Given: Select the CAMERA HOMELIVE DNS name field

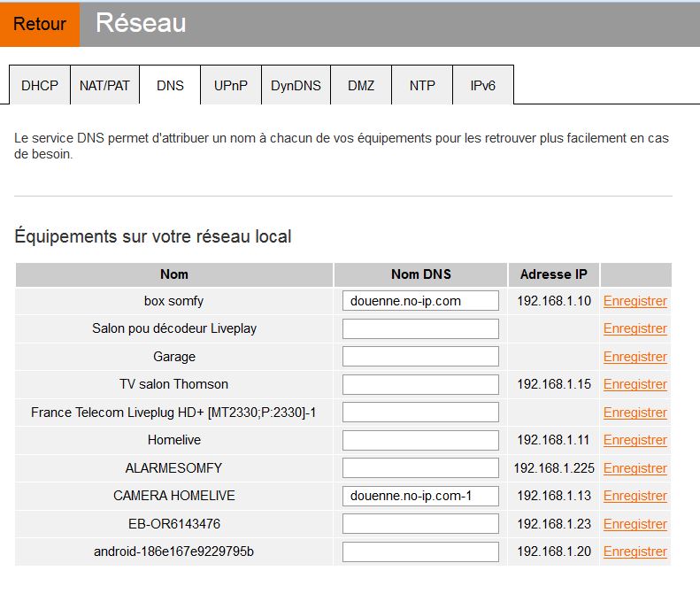Looking at the screenshot, I should (x=420, y=496).
